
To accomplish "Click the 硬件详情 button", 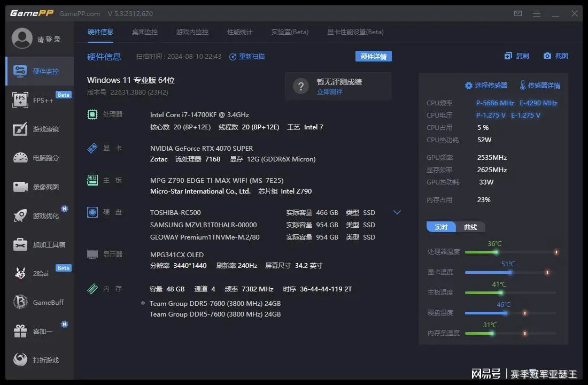I will (x=374, y=56).
